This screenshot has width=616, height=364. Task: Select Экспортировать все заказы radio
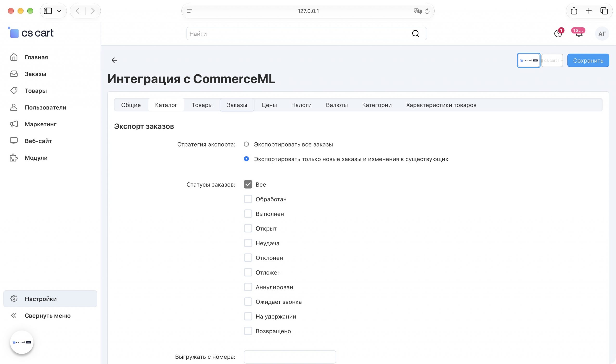(x=246, y=144)
